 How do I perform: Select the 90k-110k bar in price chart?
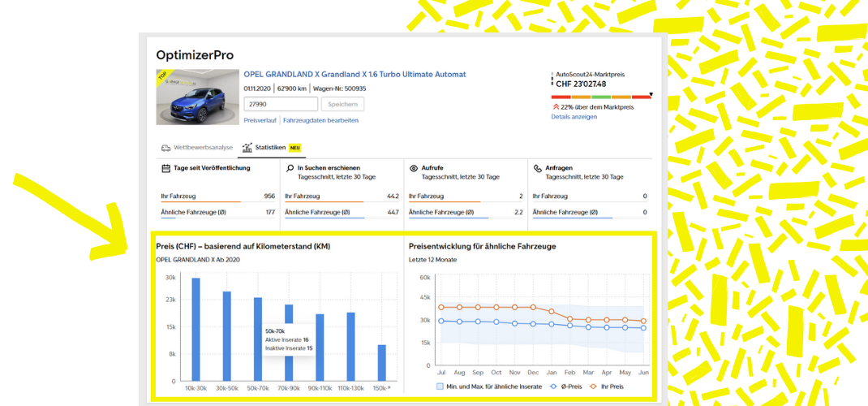(320, 348)
